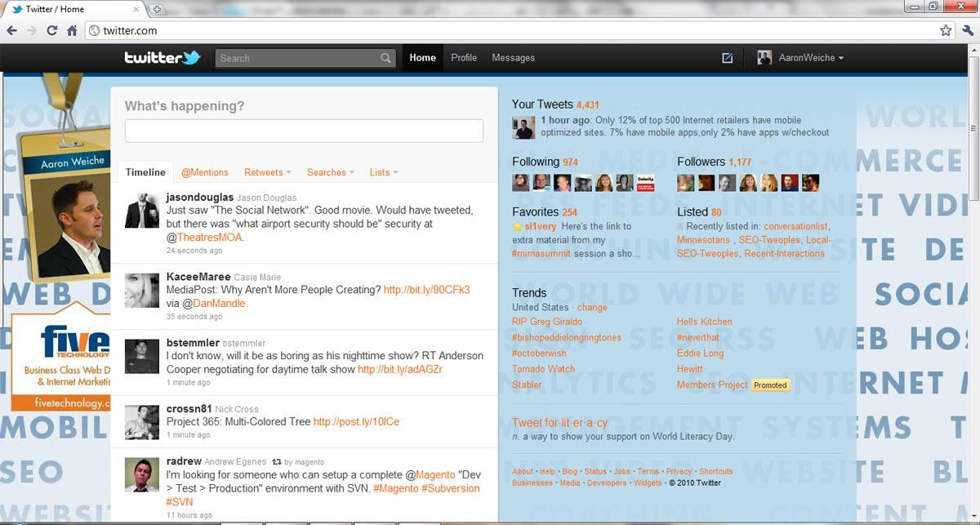Click the Followers count 1,177
This screenshot has width=980, height=525.
pos(740,162)
